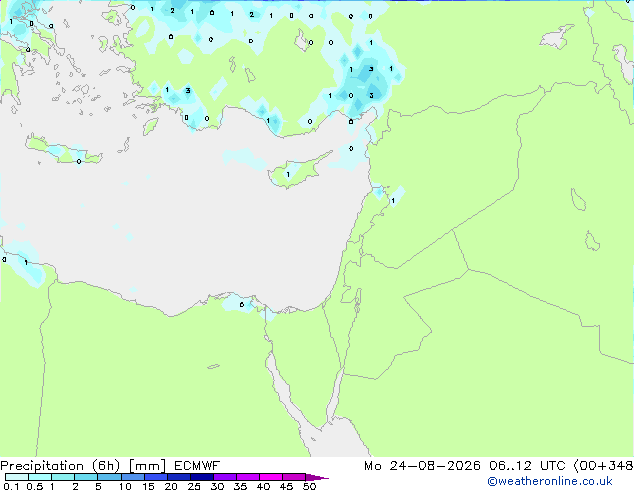The width and height of the screenshot is (634, 490).
Task: Click the precipitation value '0' on Crete
Action: coord(79,161)
